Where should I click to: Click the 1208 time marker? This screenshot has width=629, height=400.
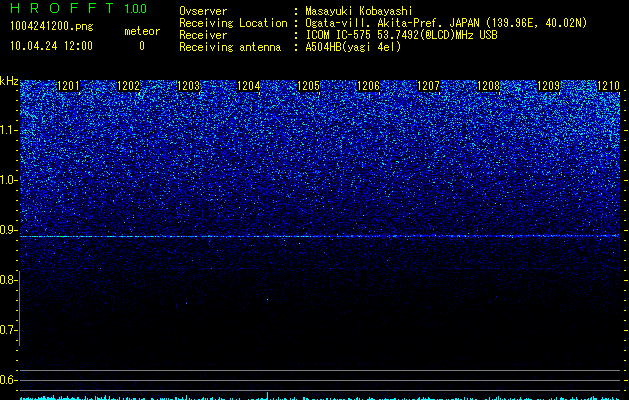(489, 86)
